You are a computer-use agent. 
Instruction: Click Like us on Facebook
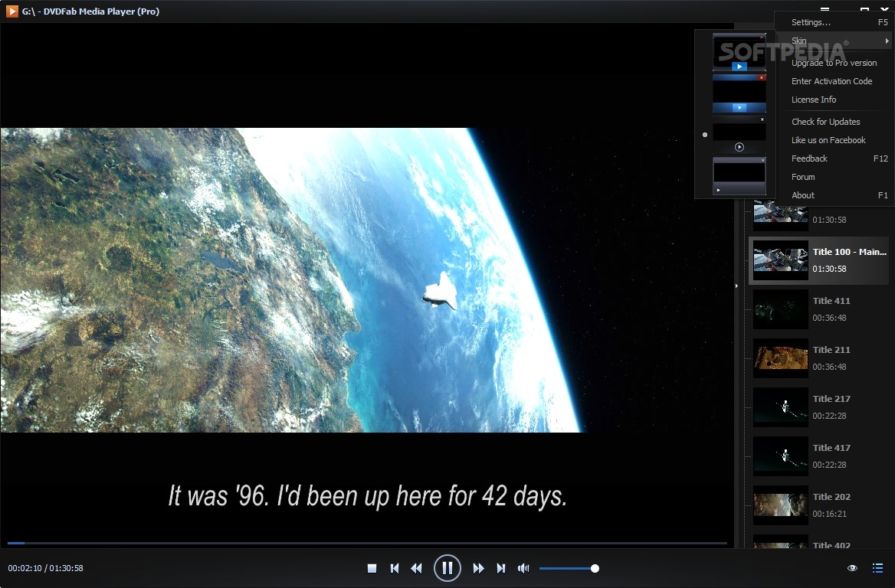pos(834,140)
